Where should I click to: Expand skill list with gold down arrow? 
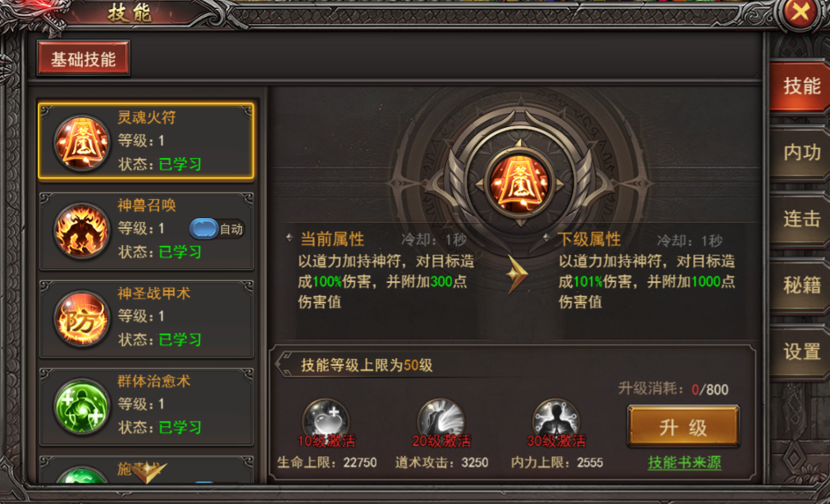[x=148, y=472]
